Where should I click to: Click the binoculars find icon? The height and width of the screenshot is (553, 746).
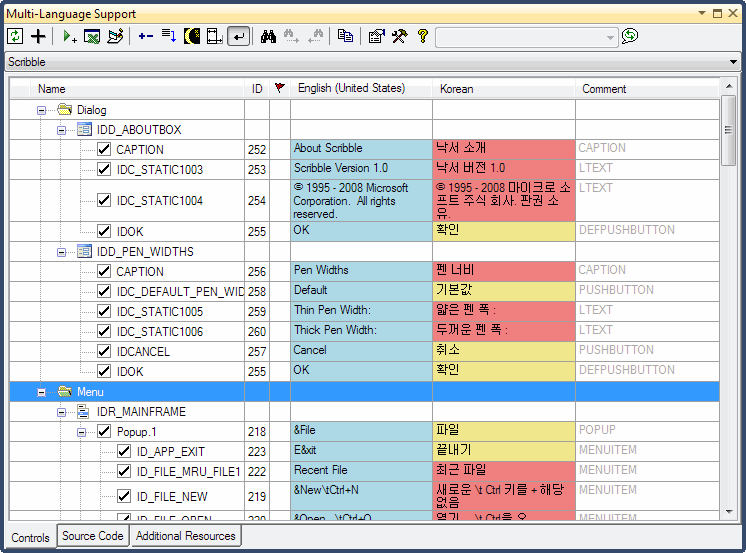click(x=268, y=36)
